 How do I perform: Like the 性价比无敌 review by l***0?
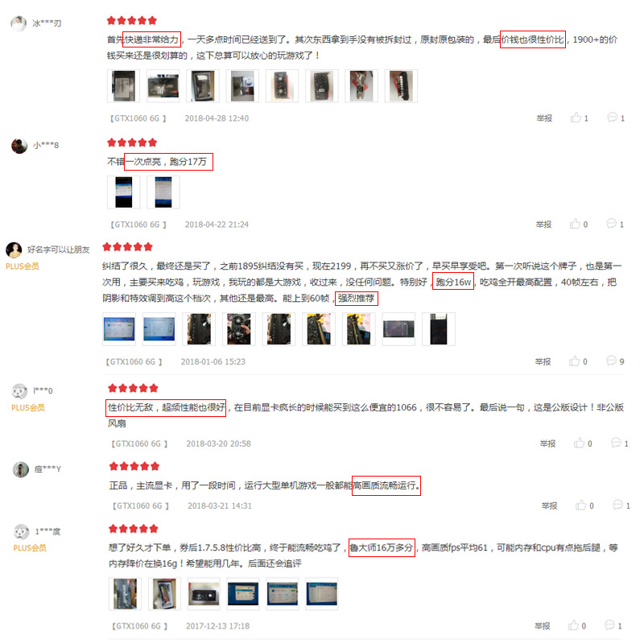click(x=579, y=443)
